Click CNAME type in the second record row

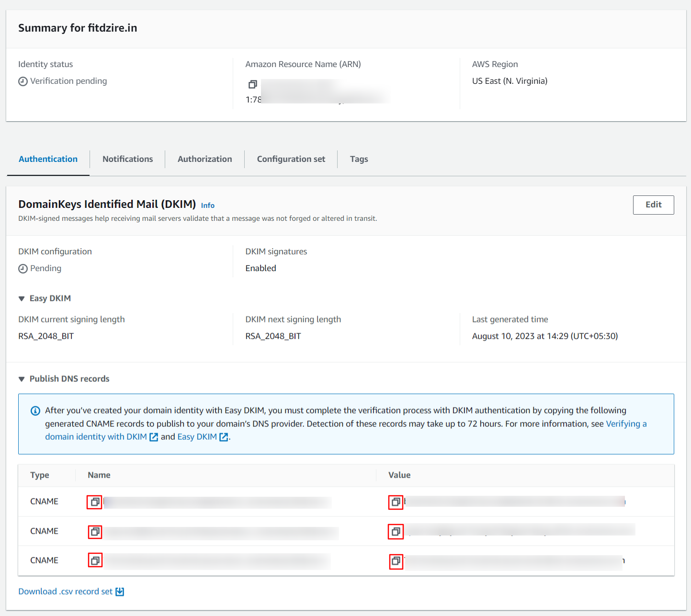(44, 531)
